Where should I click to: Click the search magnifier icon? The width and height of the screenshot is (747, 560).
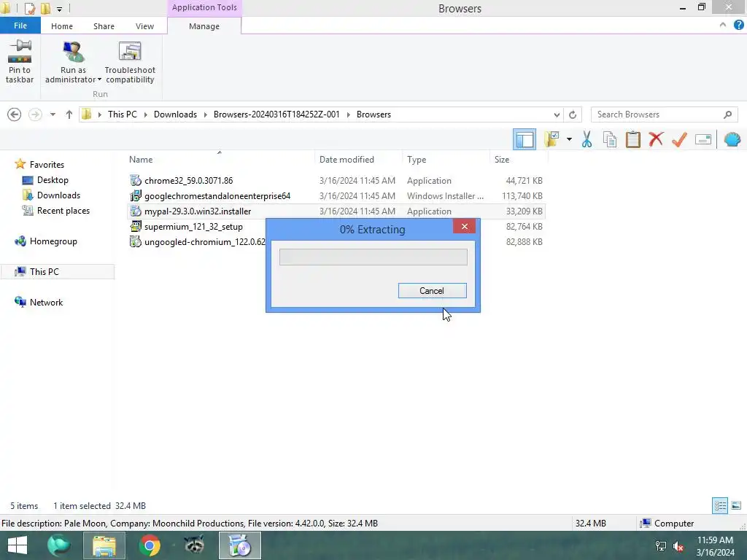[727, 114]
